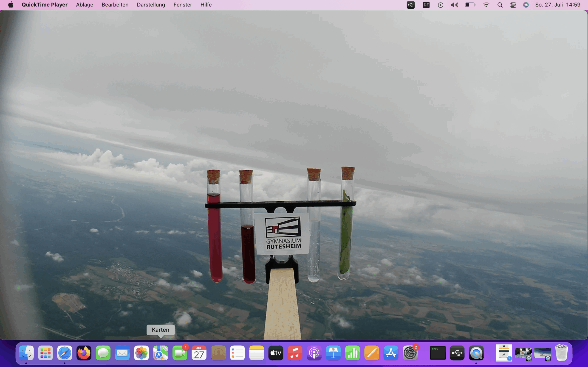Click the date and time display
This screenshot has height=367, width=588.
(x=558, y=5)
